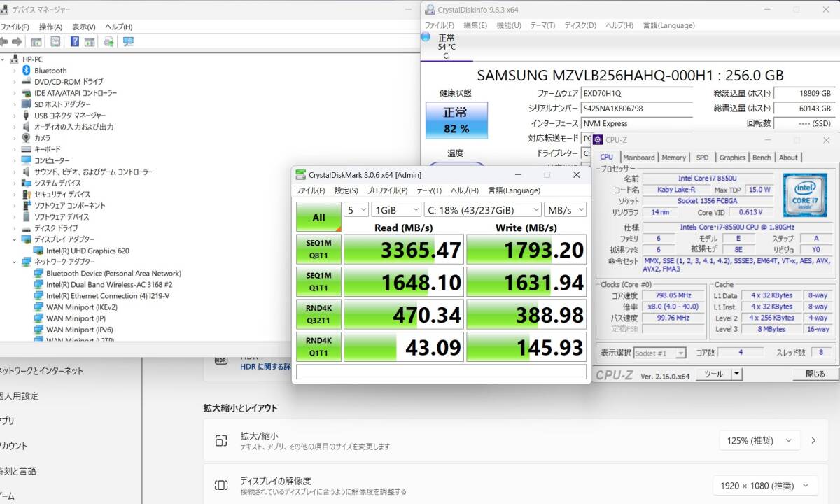Click the Forward arrow in Device Manager toolbar
The height and width of the screenshot is (504, 840).
click(18, 41)
